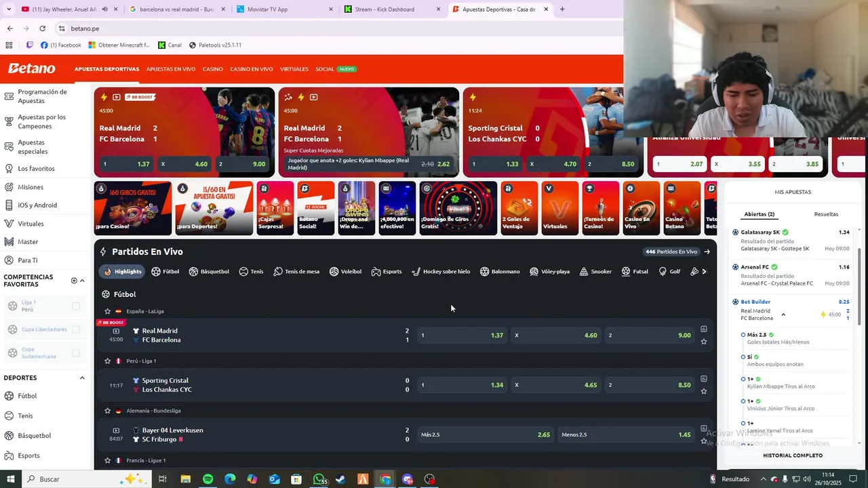
Task: Favorite the Sporting Cristal match star
Action: [x=704, y=391]
